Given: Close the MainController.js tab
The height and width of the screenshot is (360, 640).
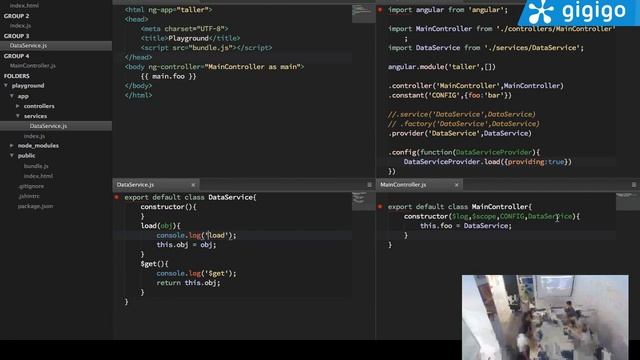Looking at the screenshot, I should pyautogui.click(x=456, y=185).
